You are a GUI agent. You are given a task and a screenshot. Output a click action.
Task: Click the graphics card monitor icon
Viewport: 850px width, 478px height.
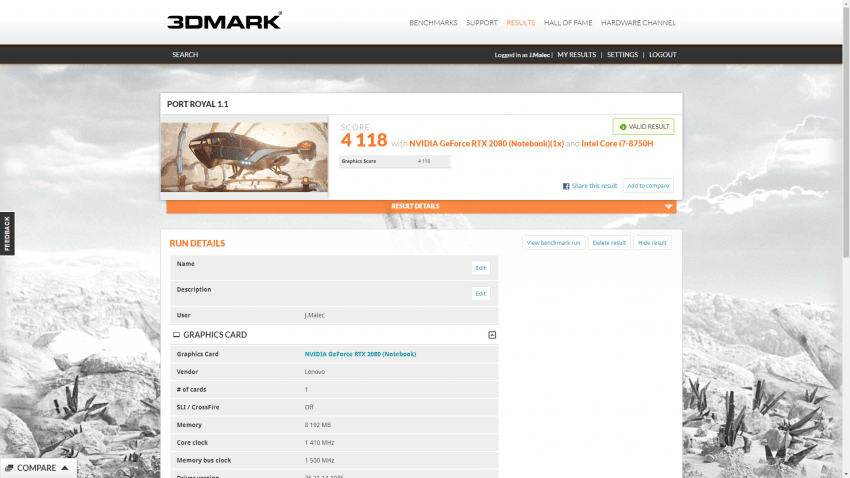click(x=176, y=335)
